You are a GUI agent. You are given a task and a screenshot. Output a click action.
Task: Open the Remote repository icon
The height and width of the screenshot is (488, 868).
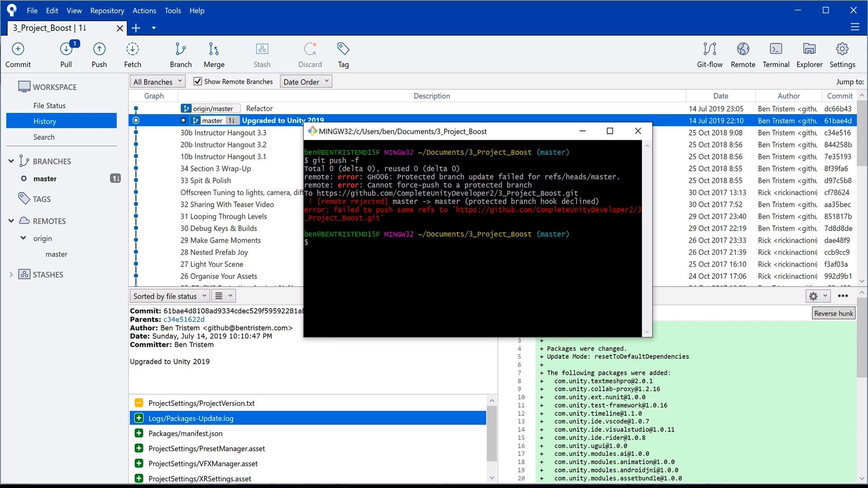[743, 49]
